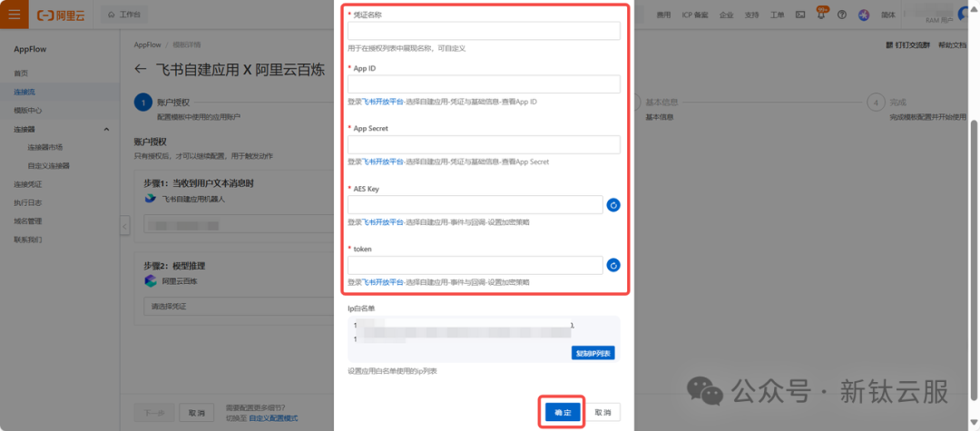Go to 首页 in the sidebar
Image resolution: width=980 pixels, height=431 pixels.
[x=21, y=73]
